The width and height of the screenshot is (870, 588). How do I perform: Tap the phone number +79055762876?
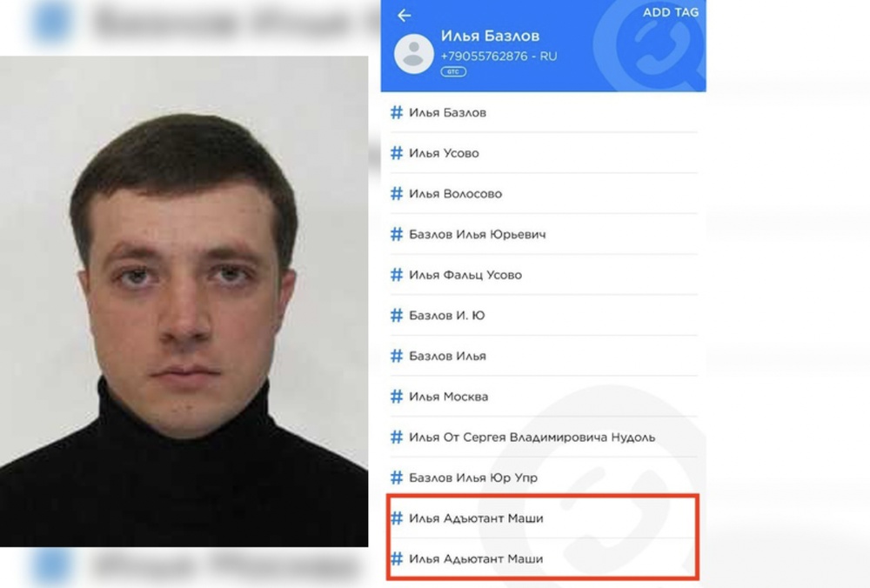point(484,56)
